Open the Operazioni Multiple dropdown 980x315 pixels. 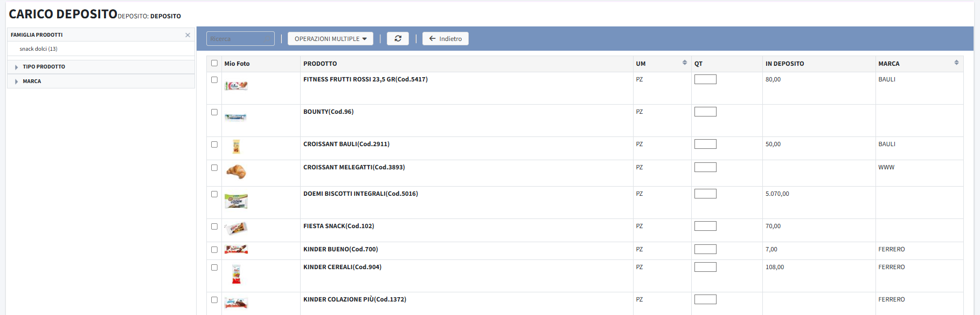pos(330,39)
